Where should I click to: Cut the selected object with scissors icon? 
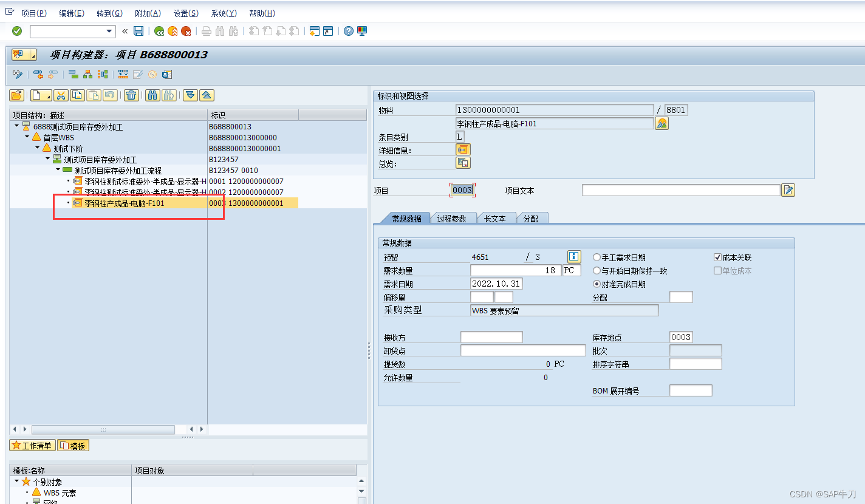pos(61,95)
